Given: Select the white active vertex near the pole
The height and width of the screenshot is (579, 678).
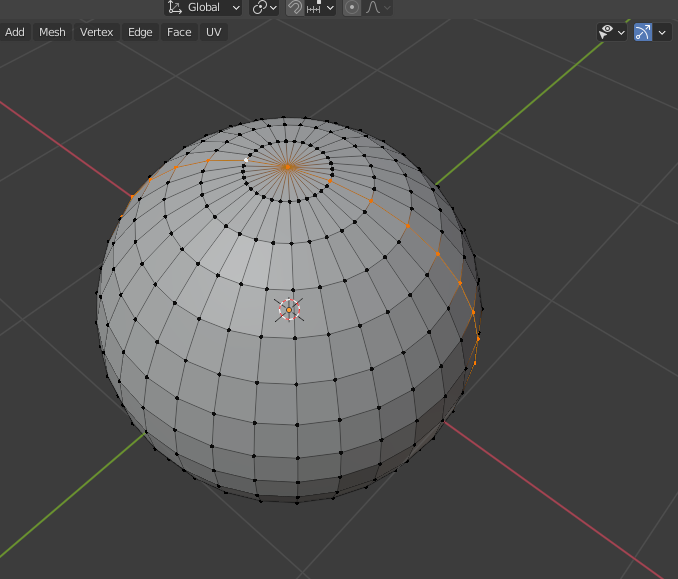Looking at the screenshot, I should pos(246,160).
